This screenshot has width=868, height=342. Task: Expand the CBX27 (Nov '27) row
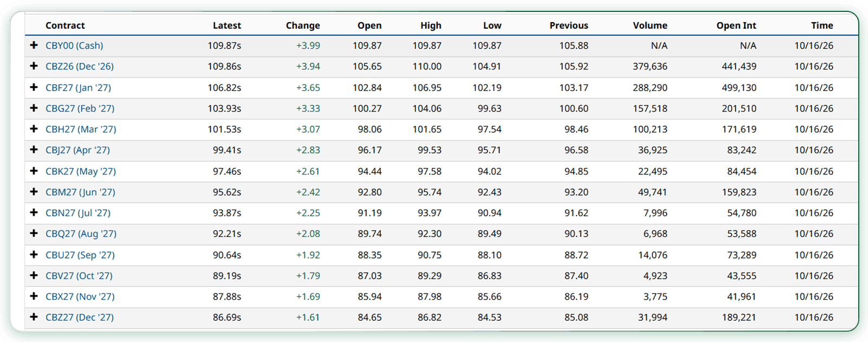coord(34,296)
